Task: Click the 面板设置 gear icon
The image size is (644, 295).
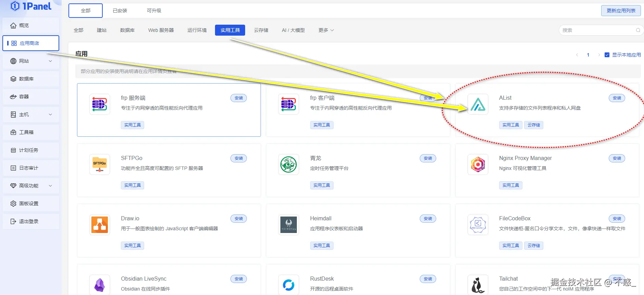Action: click(x=13, y=204)
